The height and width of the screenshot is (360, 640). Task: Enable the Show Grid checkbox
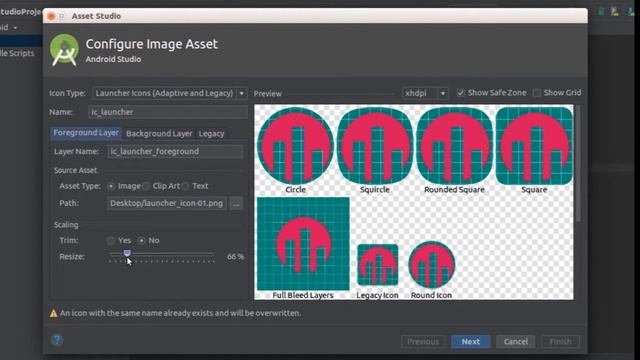coord(537,93)
